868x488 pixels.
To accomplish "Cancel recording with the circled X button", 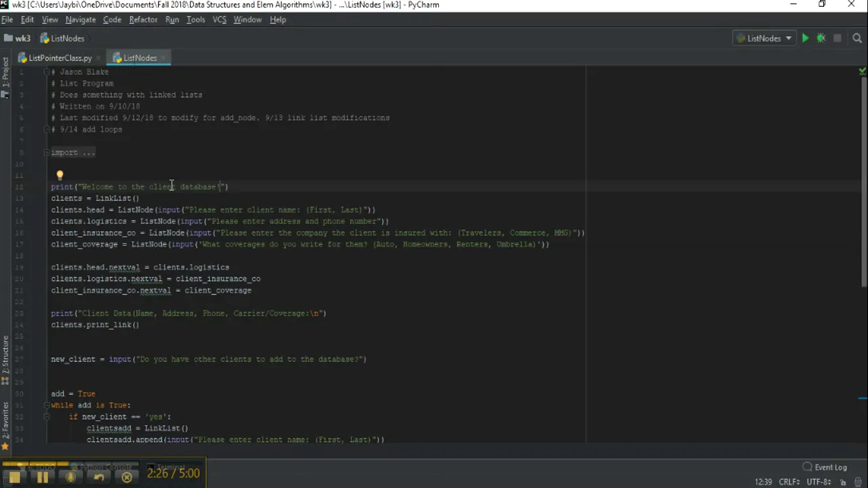I will coord(127,477).
